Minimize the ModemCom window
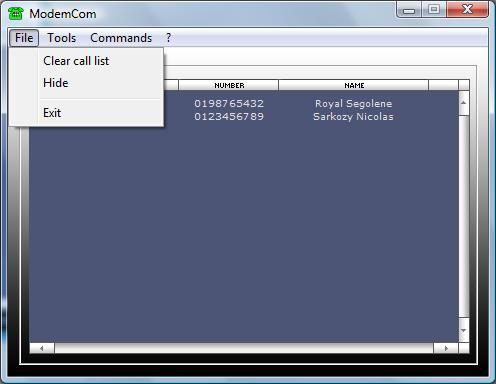 click(409, 10)
